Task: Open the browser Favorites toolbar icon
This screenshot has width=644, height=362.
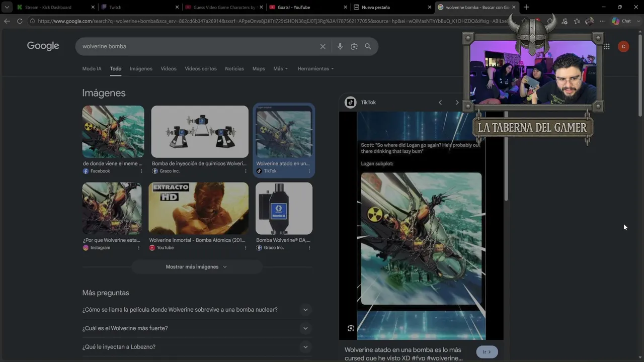Action: (x=577, y=21)
